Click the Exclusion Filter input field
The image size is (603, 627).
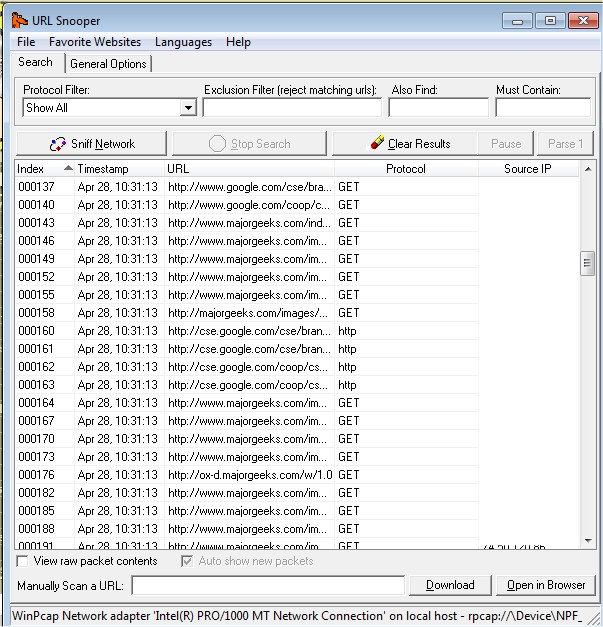292,108
